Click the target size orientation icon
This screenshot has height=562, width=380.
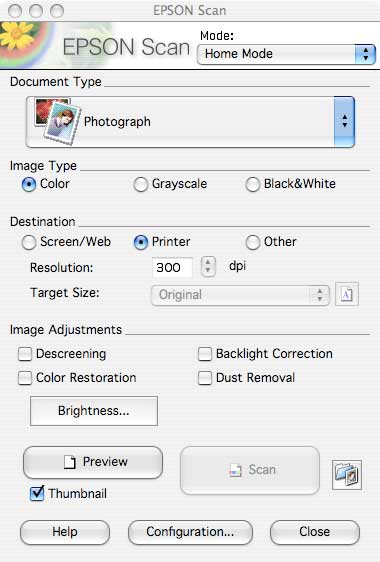point(347,294)
